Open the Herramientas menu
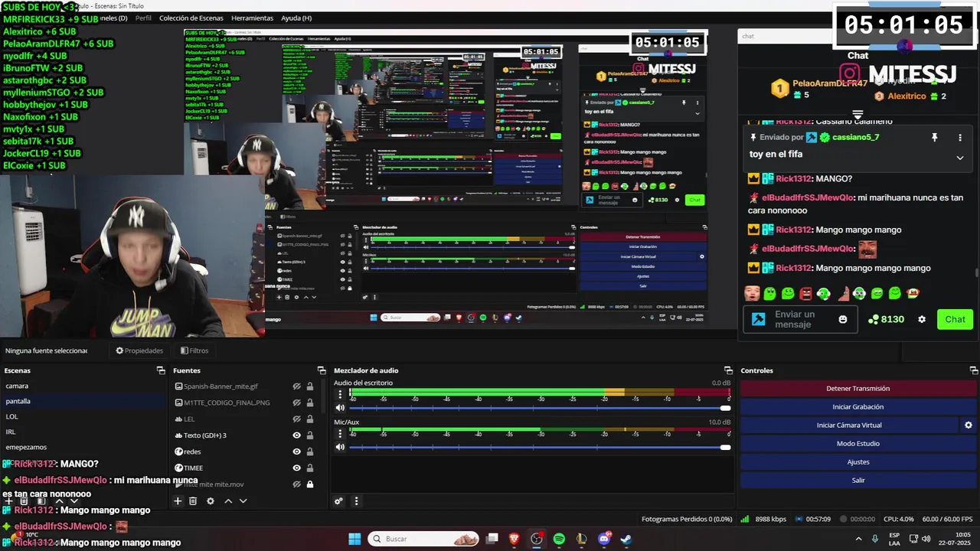The height and width of the screenshot is (551, 980). [252, 18]
